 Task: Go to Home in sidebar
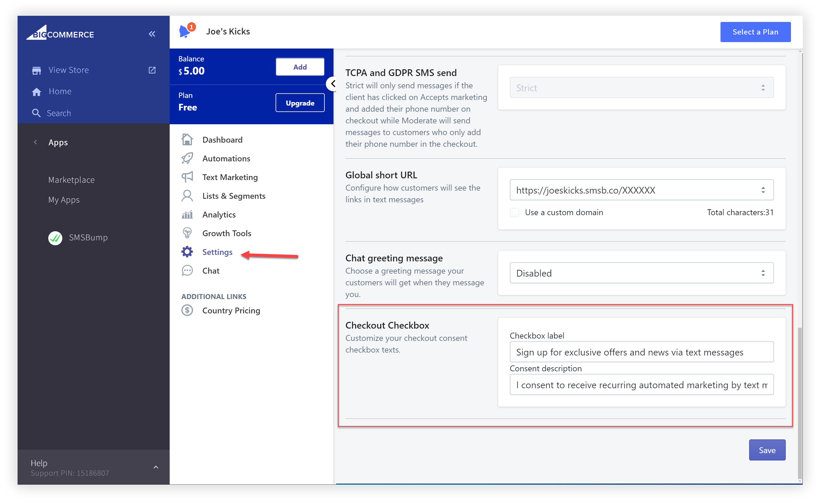(x=60, y=91)
